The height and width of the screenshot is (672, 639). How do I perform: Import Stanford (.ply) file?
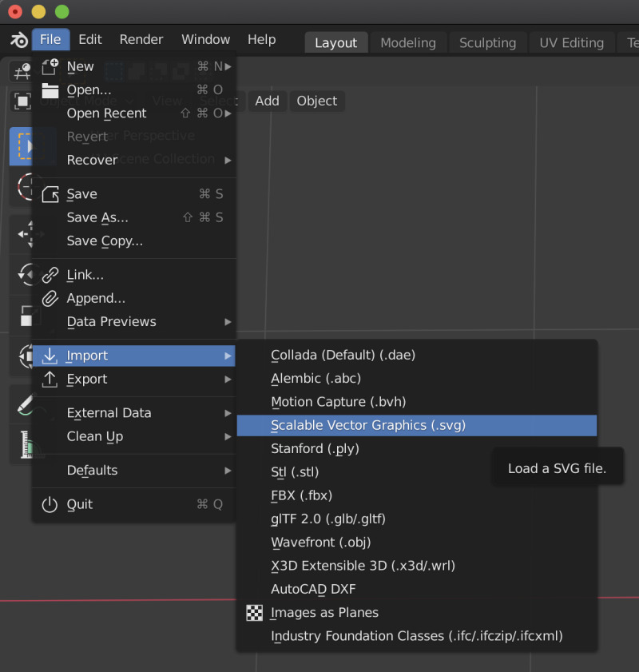pos(417,449)
